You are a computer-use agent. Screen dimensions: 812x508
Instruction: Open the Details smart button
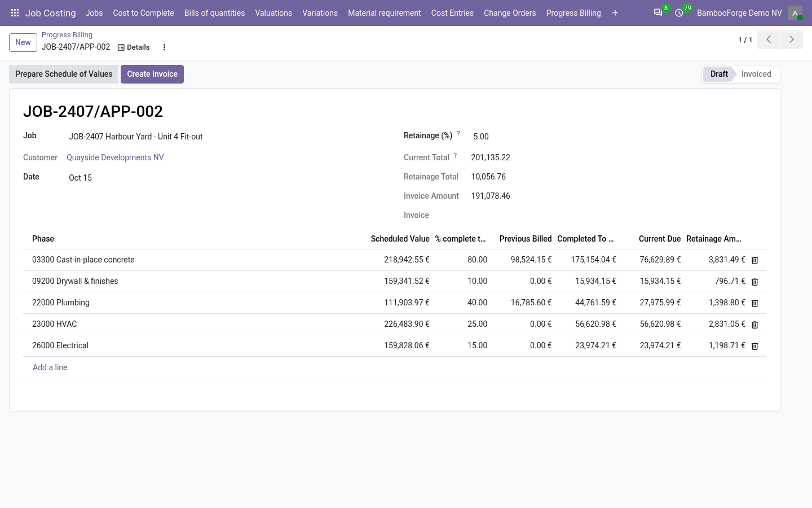[x=134, y=47]
